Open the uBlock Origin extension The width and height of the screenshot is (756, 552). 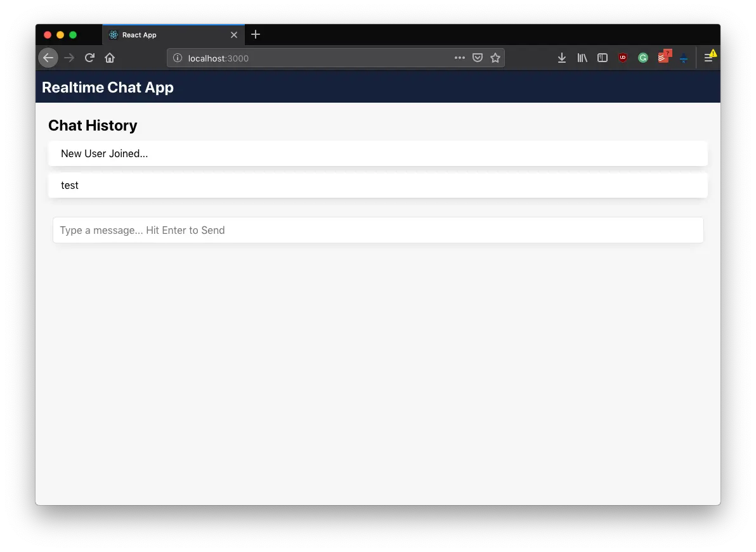tap(622, 58)
